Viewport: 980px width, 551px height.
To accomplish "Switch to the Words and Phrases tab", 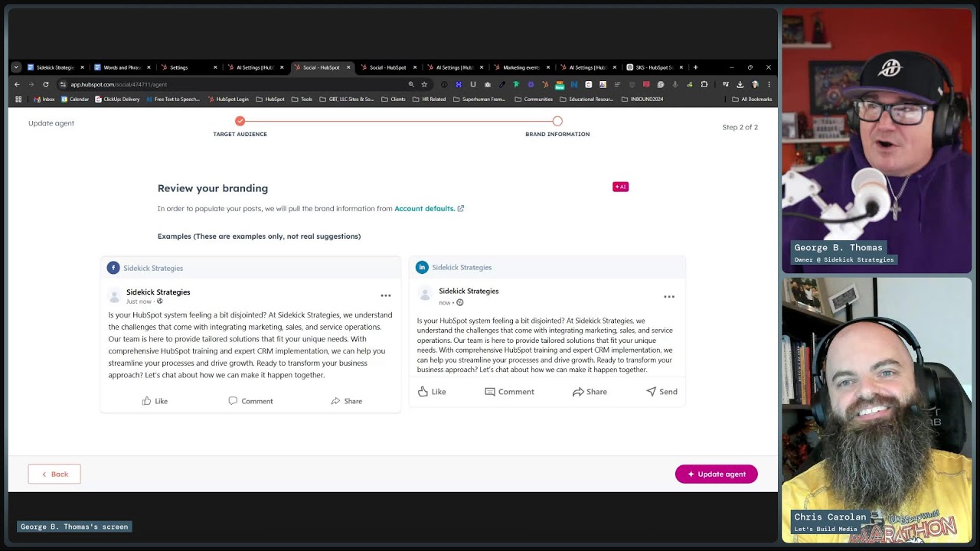I will pos(121,67).
